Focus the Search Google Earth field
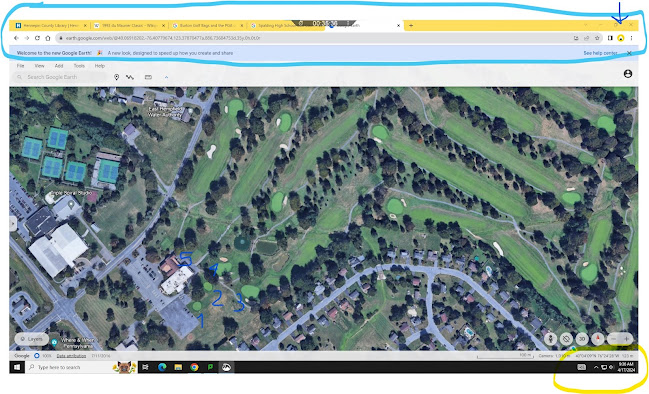The image size is (649, 394). [x=60, y=77]
